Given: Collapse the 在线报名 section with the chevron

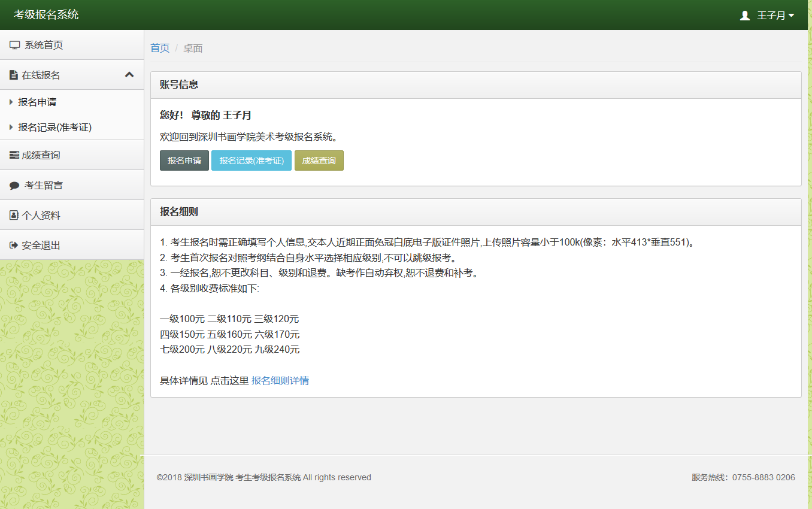Looking at the screenshot, I should 129,75.
